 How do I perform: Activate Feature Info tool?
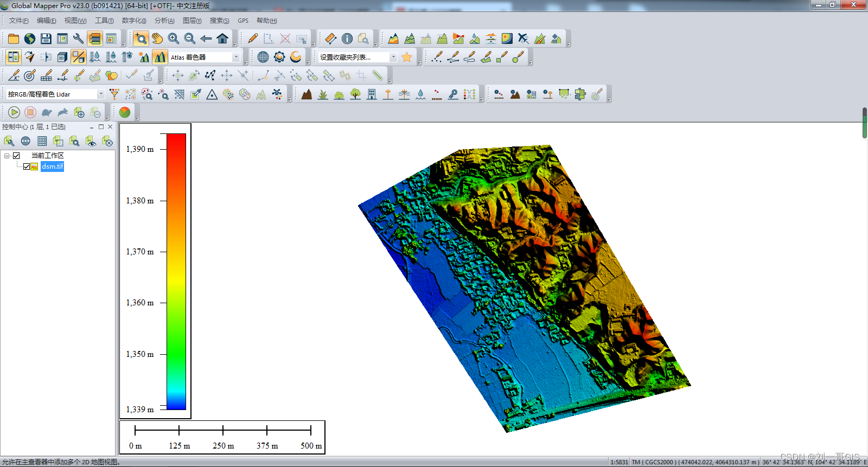347,39
